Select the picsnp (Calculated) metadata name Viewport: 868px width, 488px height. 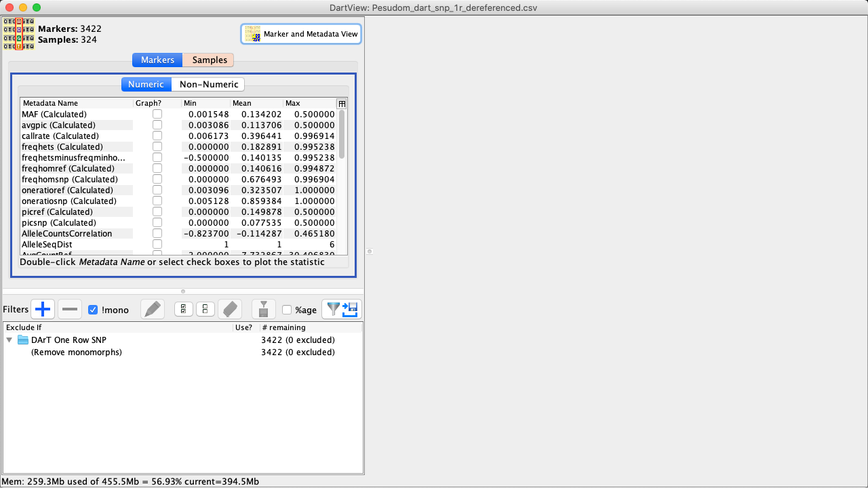click(x=58, y=222)
